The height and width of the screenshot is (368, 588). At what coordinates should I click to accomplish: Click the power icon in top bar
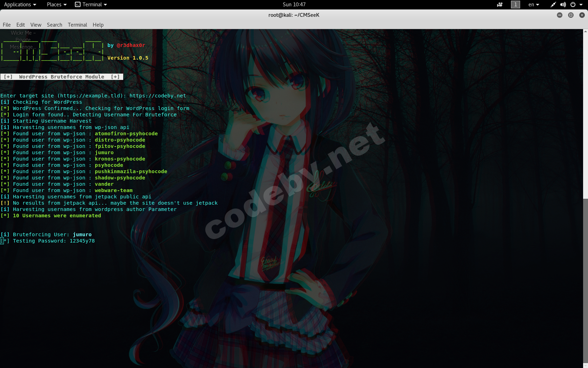tap(573, 5)
